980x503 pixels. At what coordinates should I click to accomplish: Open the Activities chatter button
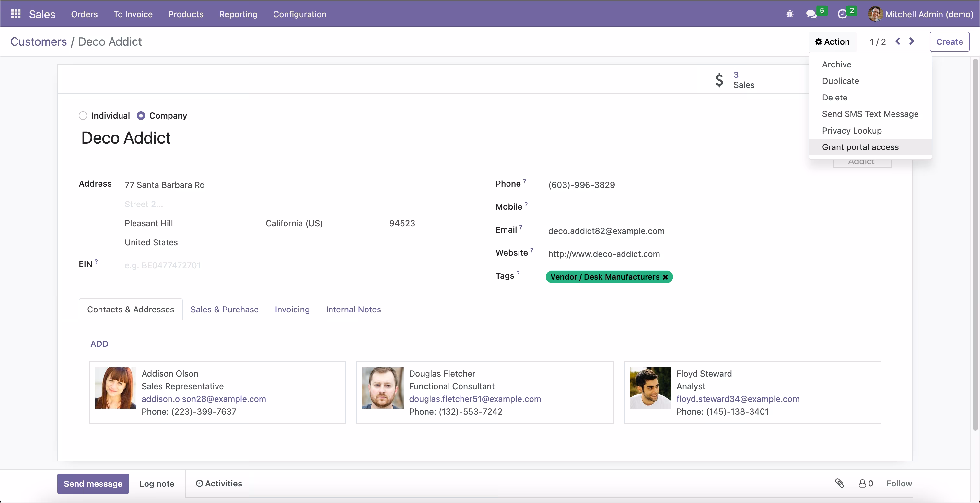[x=219, y=483]
